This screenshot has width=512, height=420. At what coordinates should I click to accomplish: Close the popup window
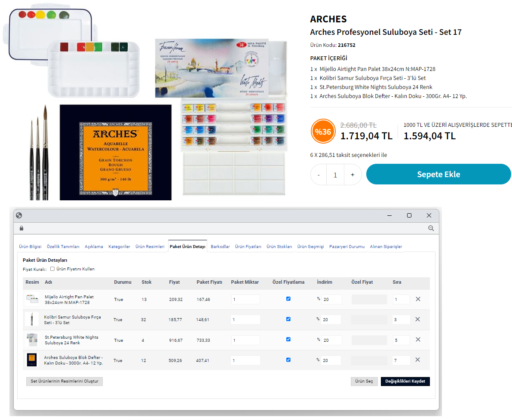(429, 215)
